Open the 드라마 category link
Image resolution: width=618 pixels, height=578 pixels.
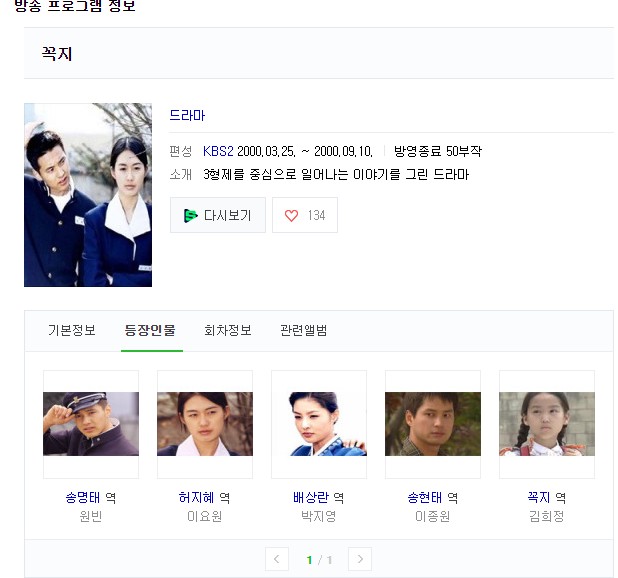tap(187, 115)
